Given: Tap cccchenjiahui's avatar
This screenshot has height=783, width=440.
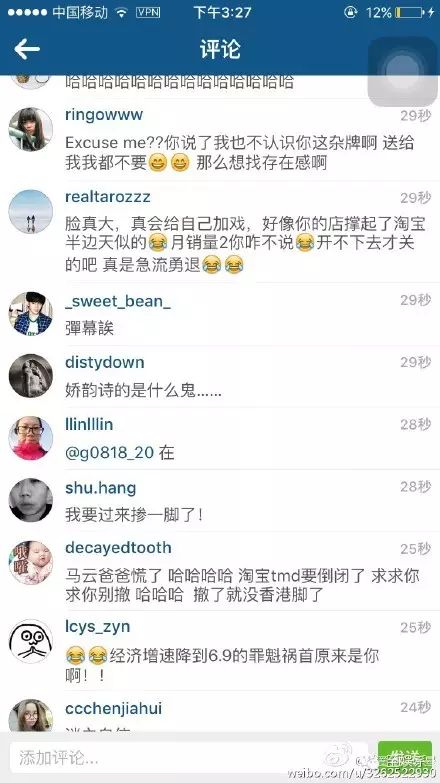Looking at the screenshot, I should pyautogui.click(x=30, y=717).
